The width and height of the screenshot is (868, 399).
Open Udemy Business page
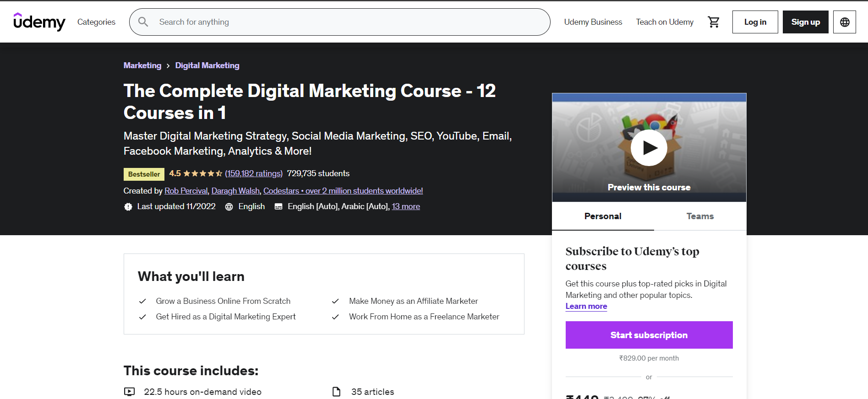point(593,22)
